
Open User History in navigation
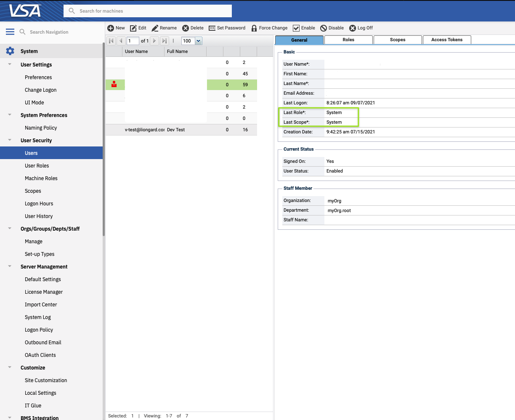pyautogui.click(x=39, y=216)
